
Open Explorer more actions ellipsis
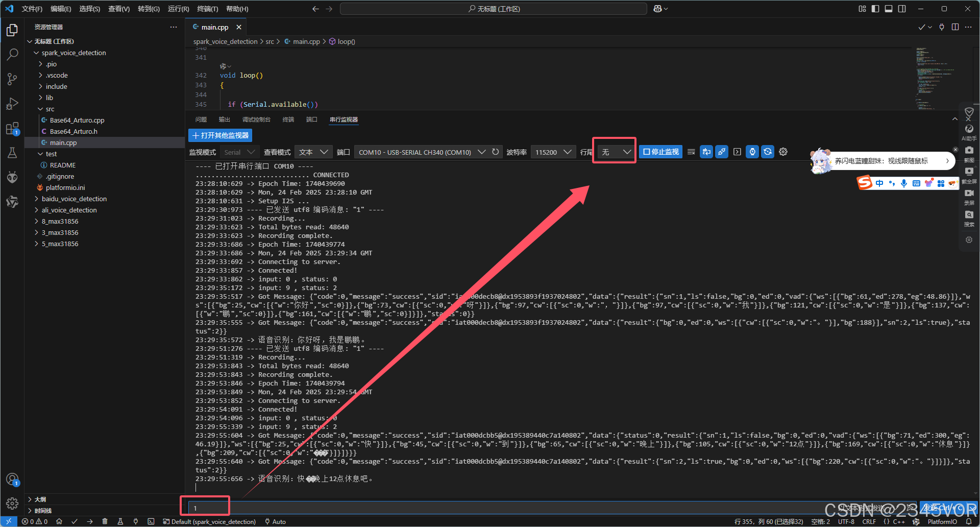[x=174, y=27]
